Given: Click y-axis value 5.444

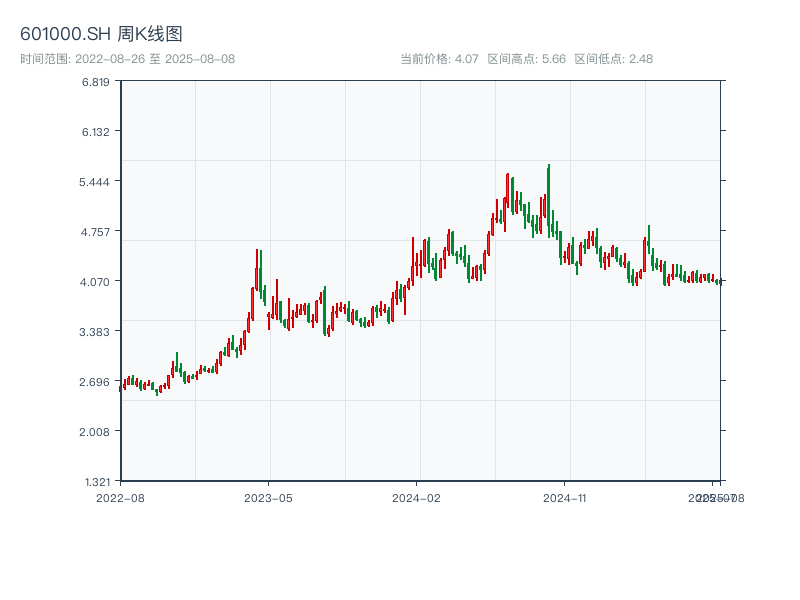Looking at the screenshot, I should [94, 182].
